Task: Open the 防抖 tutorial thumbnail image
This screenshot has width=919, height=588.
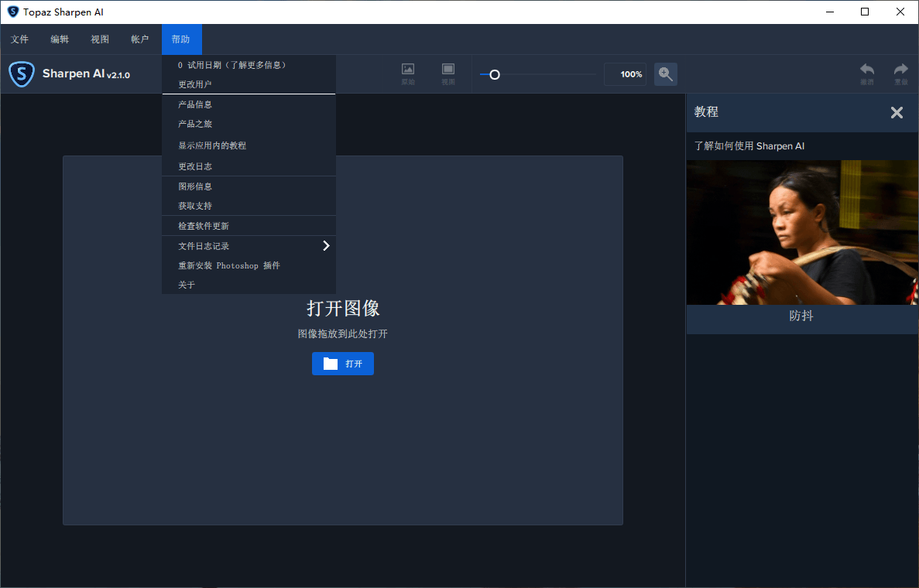Action: point(802,233)
